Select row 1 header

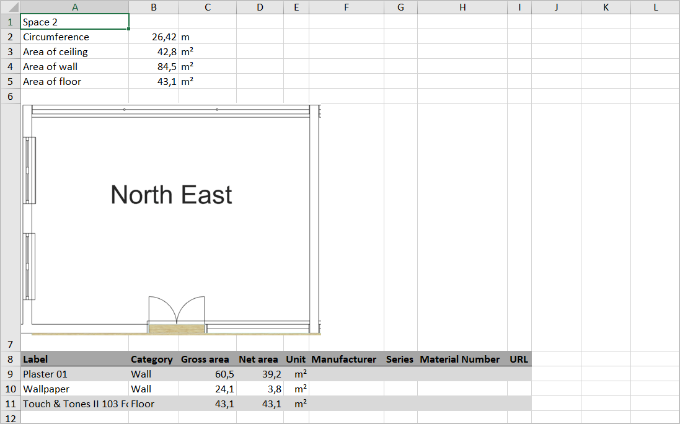[x=10, y=22]
